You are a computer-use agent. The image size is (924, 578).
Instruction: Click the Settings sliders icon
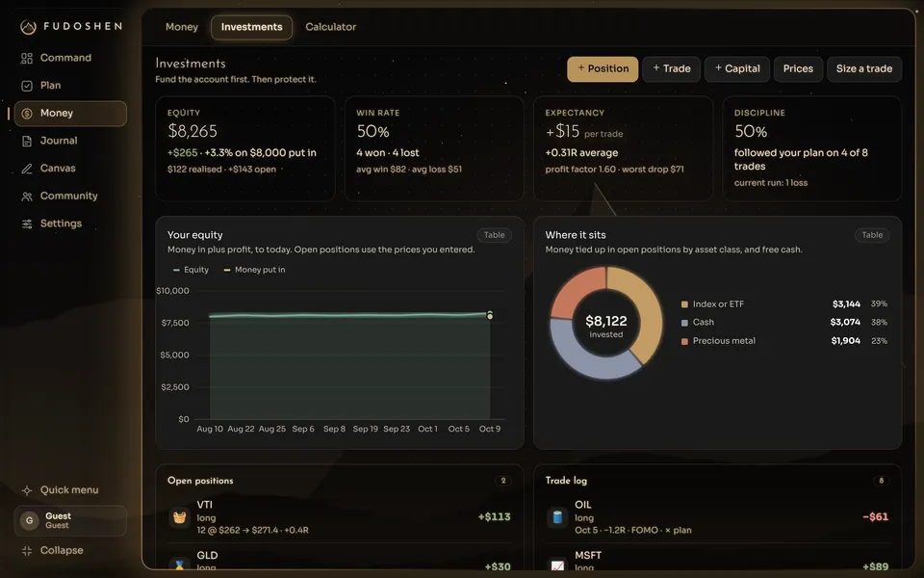point(27,224)
